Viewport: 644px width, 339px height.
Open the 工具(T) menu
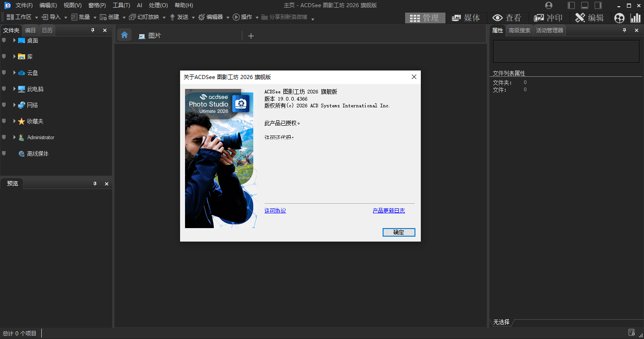click(x=121, y=5)
